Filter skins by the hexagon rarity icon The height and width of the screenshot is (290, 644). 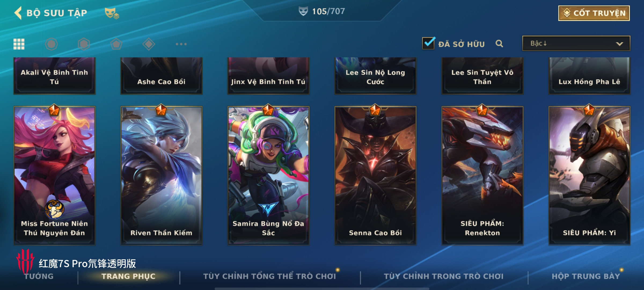coord(84,44)
